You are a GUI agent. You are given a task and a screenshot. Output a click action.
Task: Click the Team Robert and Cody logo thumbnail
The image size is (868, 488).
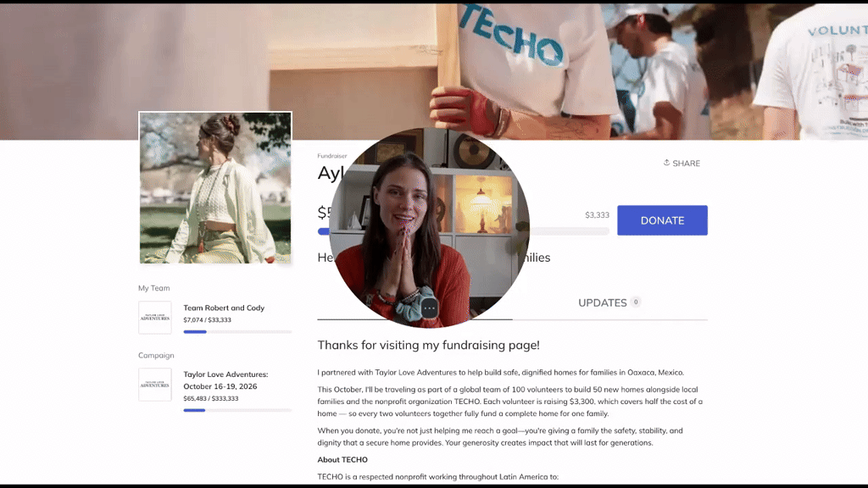pos(155,318)
